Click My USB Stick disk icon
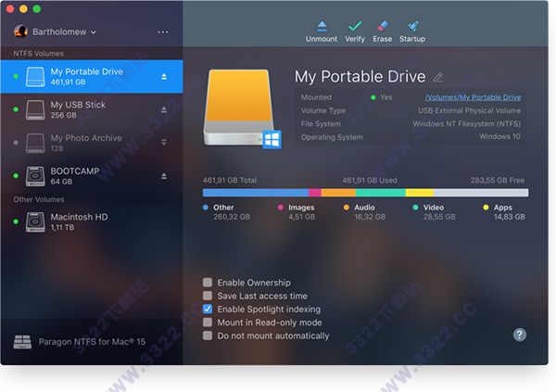 (35, 109)
